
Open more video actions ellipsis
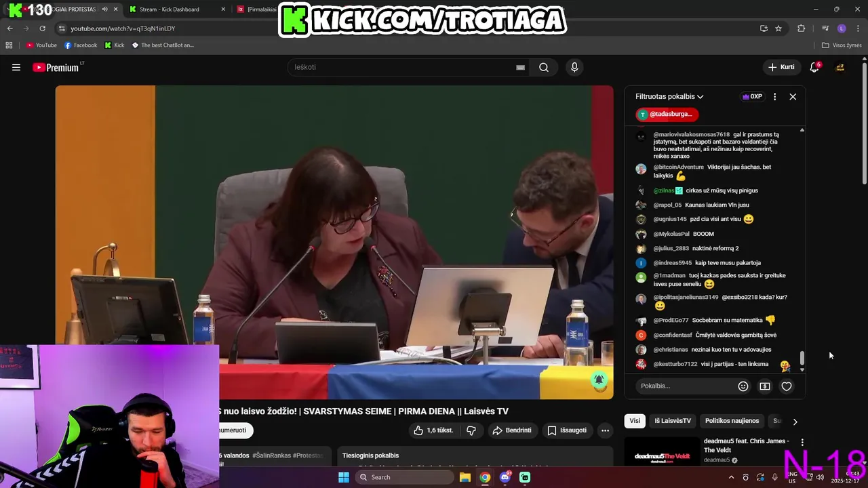[x=605, y=430]
